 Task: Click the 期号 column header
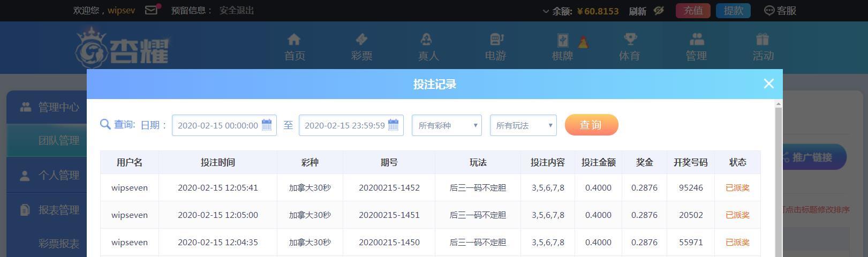[x=389, y=162]
